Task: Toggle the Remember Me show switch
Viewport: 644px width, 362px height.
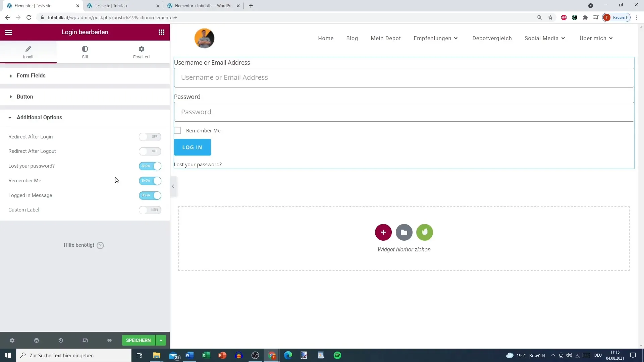Action: tap(150, 181)
